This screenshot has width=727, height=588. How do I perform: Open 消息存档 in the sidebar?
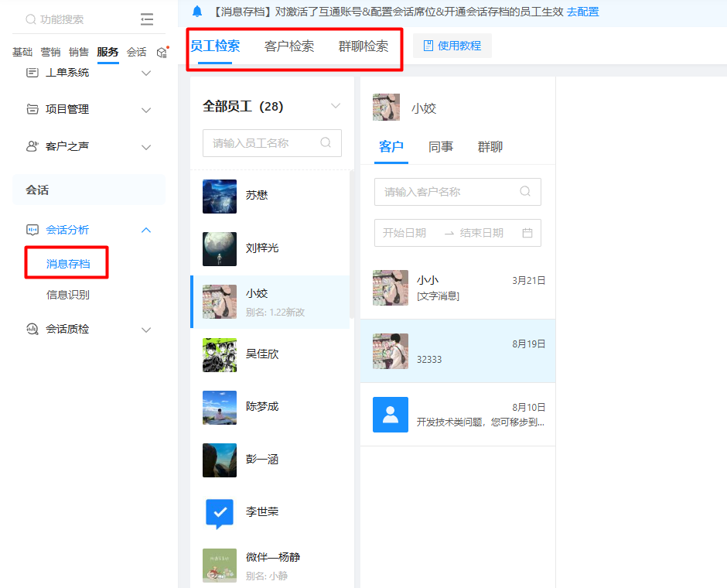pyautogui.click(x=68, y=264)
